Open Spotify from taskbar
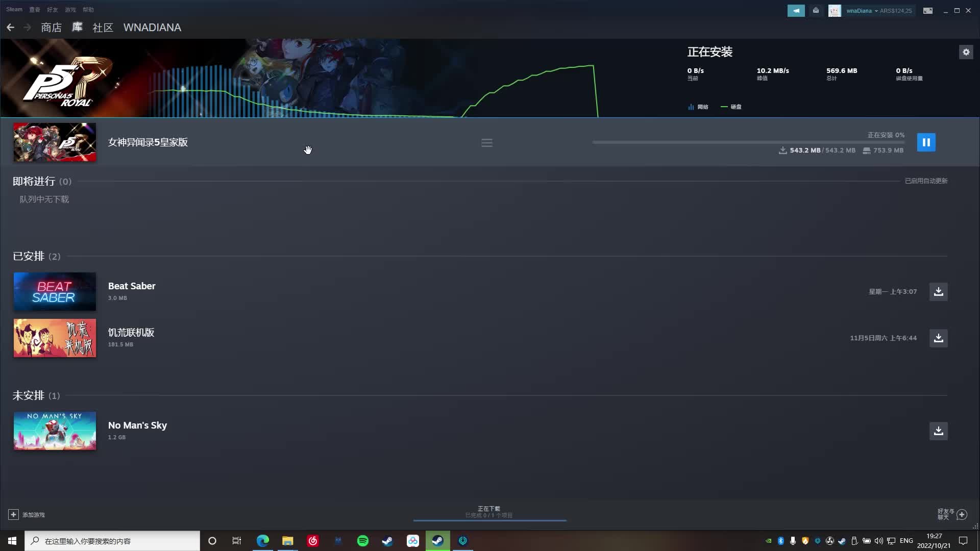Viewport: 980px width, 551px height. pyautogui.click(x=363, y=541)
